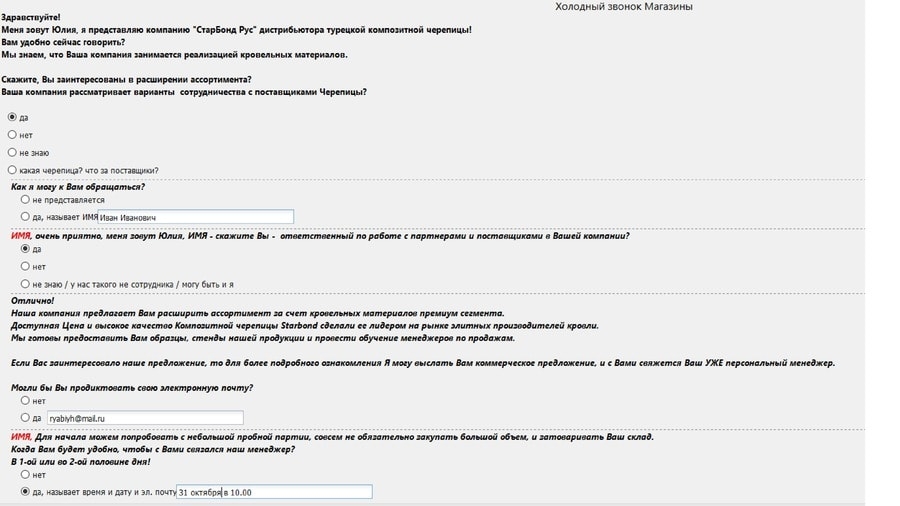Click the red 'ИМЯ' placeholder before 'очень приятно'
900x506 pixels.
tap(20, 236)
